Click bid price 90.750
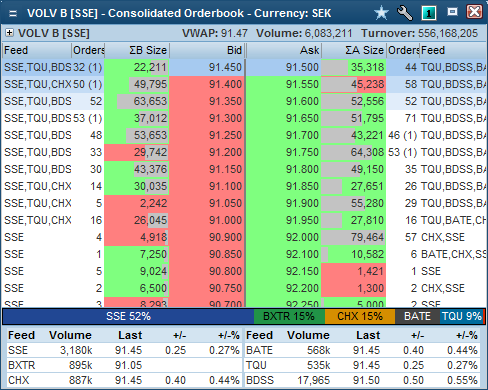 [x=207, y=288]
